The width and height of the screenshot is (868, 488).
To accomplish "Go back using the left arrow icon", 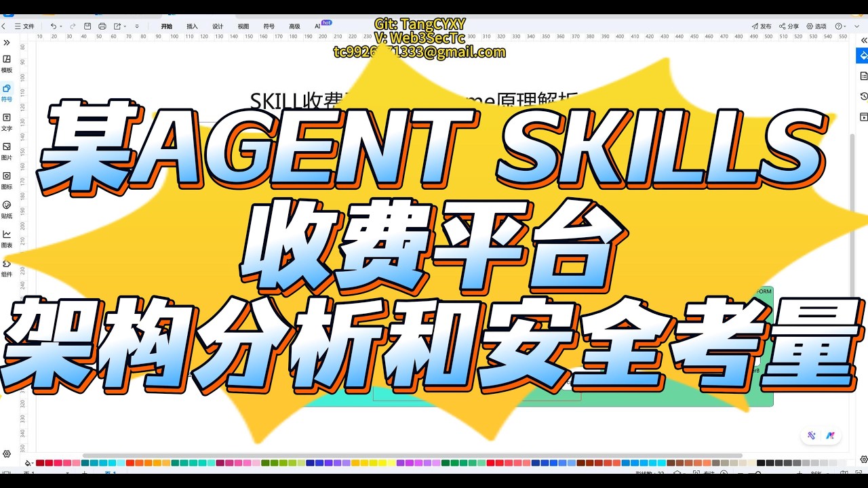I will click(x=3, y=26).
